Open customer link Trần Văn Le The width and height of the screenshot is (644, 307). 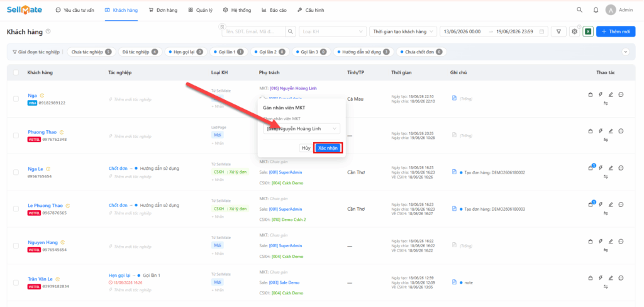(x=40, y=279)
